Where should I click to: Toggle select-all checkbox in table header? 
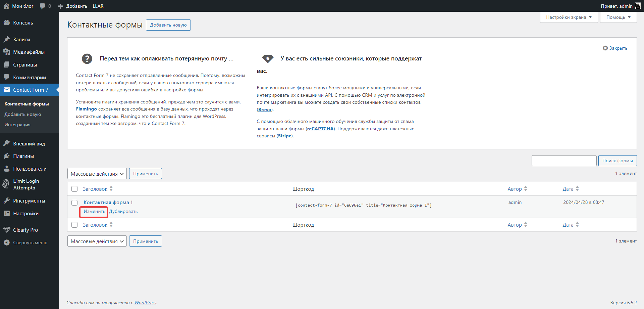click(74, 189)
